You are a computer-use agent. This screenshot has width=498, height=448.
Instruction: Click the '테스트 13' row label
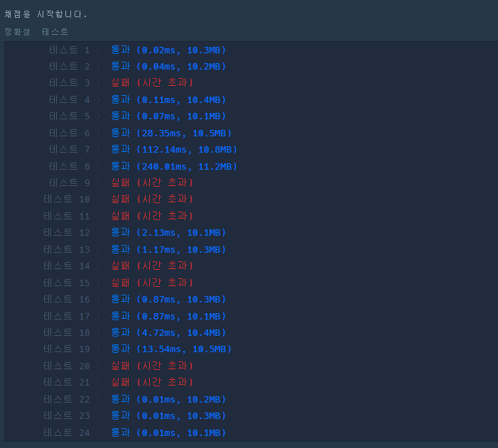pos(67,249)
